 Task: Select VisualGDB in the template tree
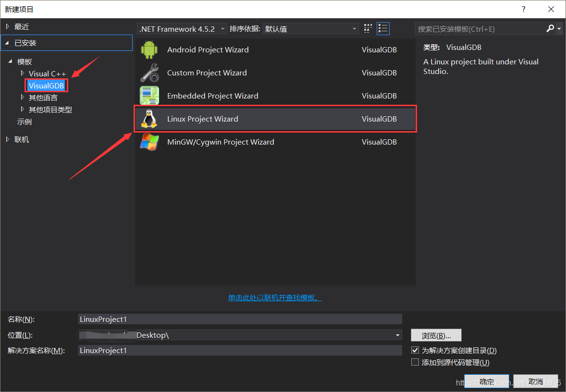tap(47, 86)
